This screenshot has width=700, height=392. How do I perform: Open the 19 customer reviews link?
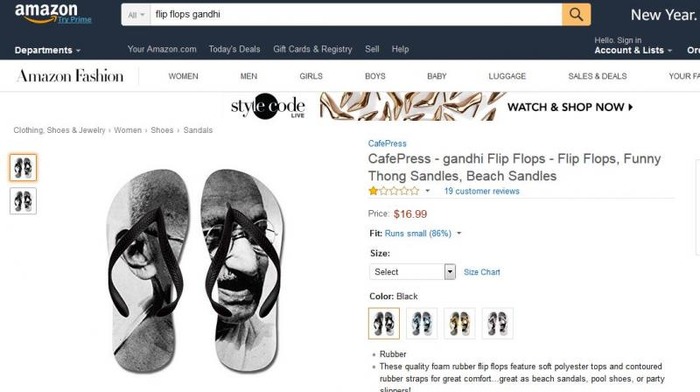(x=482, y=191)
